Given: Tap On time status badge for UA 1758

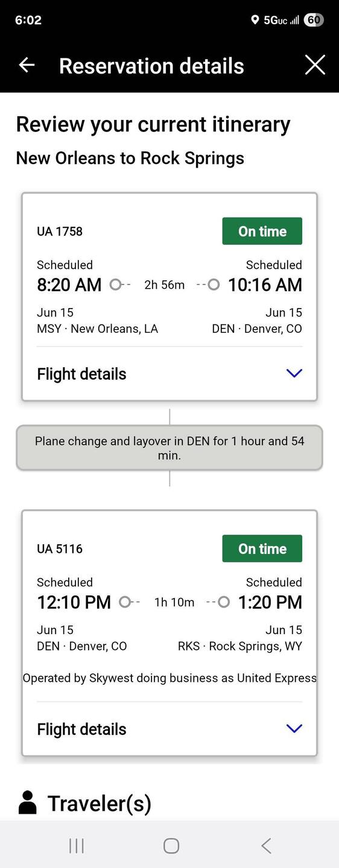Looking at the screenshot, I should (x=262, y=231).
